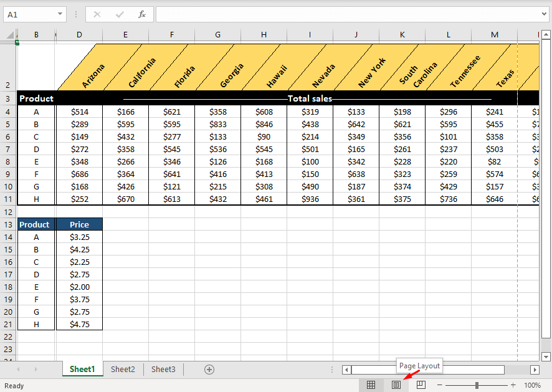Switch to Sheet2 tab
Viewport: 552px width, 392px height.
(x=123, y=369)
